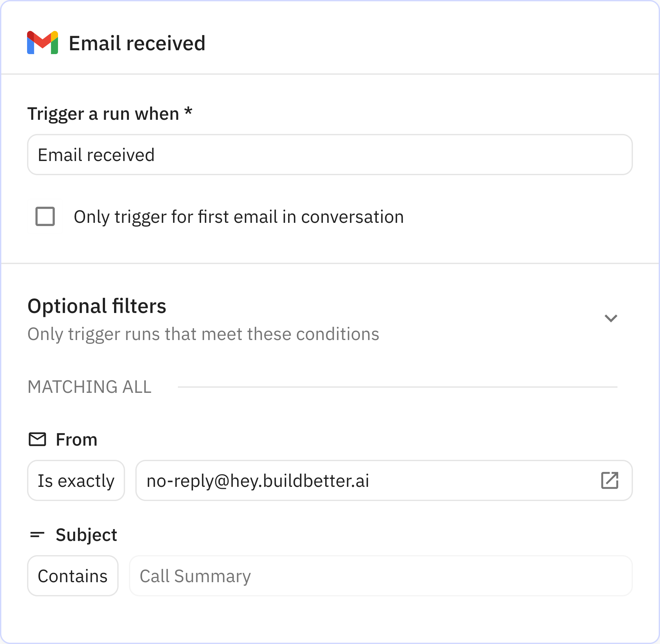
Task: Click the Optional filters heading
Action: (x=97, y=307)
